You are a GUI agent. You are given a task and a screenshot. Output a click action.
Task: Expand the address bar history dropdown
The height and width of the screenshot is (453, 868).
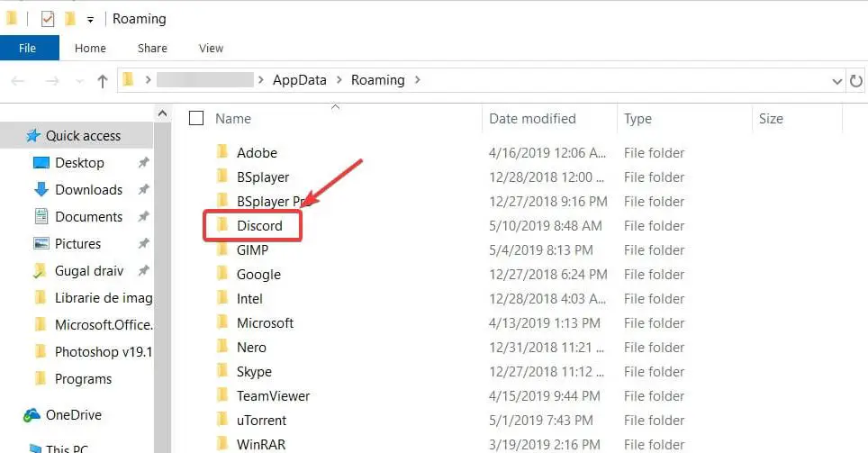tap(837, 81)
